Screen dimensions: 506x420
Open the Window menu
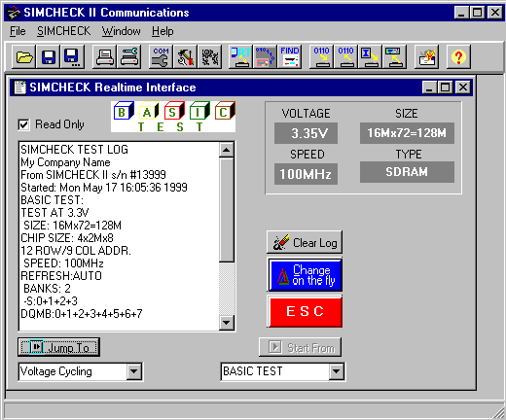[x=122, y=31]
